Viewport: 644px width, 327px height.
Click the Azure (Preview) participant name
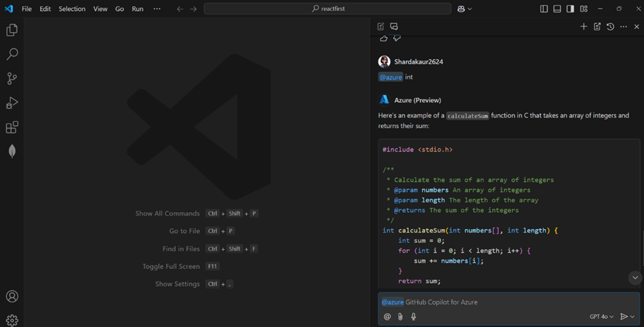[418, 100]
